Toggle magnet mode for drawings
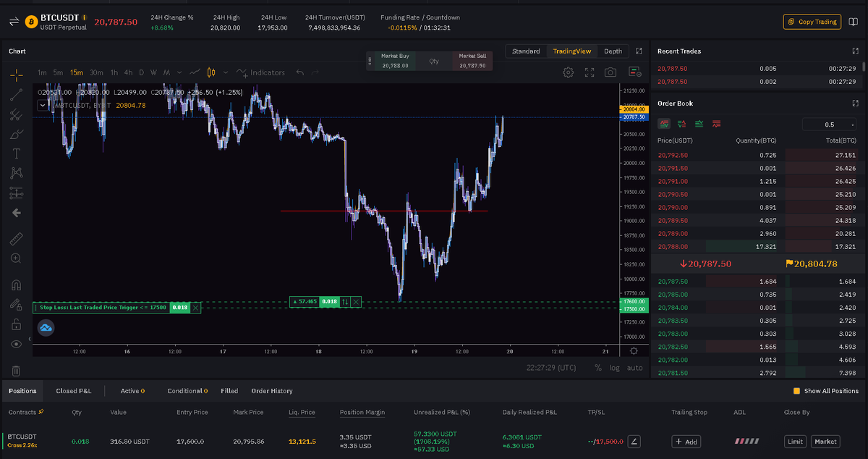The width and height of the screenshot is (868, 459). point(16,285)
